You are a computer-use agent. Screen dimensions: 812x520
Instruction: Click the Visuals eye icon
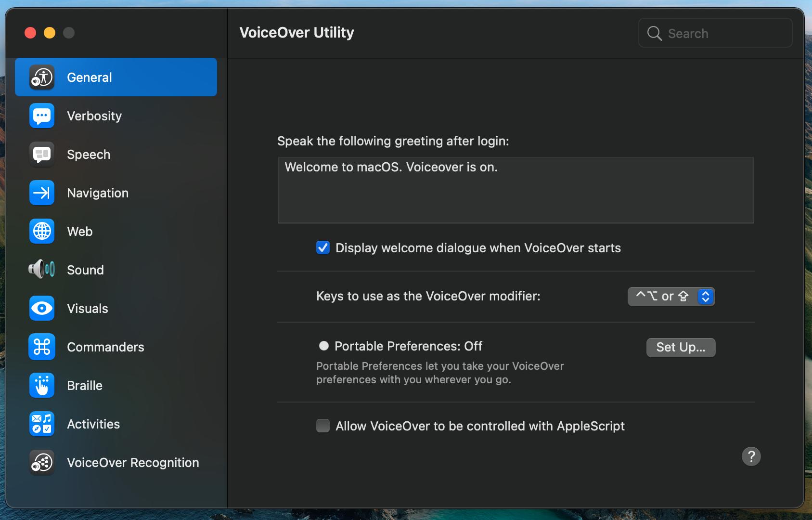click(42, 309)
